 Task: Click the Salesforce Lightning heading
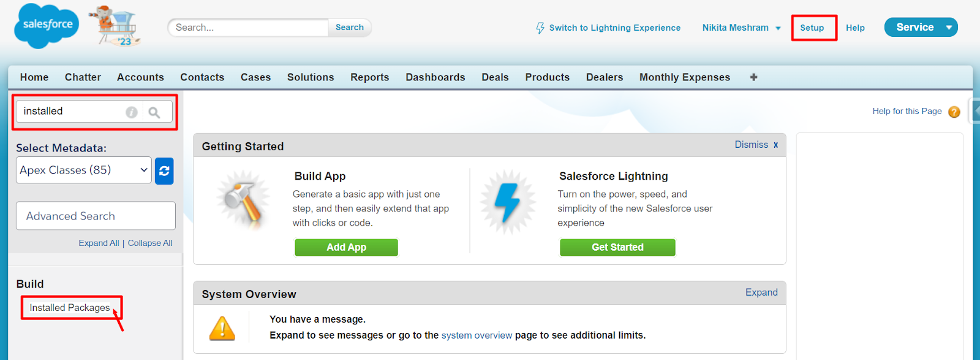pyautogui.click(x=614, y=177)
